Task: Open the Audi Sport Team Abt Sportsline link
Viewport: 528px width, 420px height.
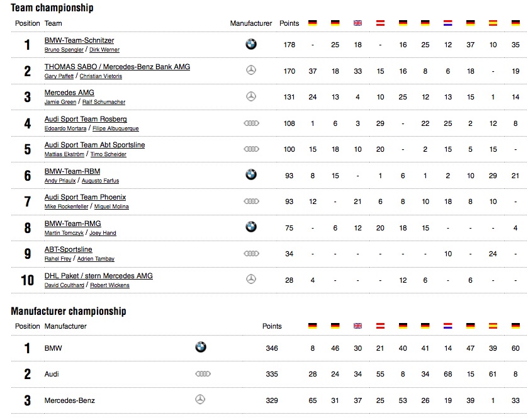Action: click(94, 145)
